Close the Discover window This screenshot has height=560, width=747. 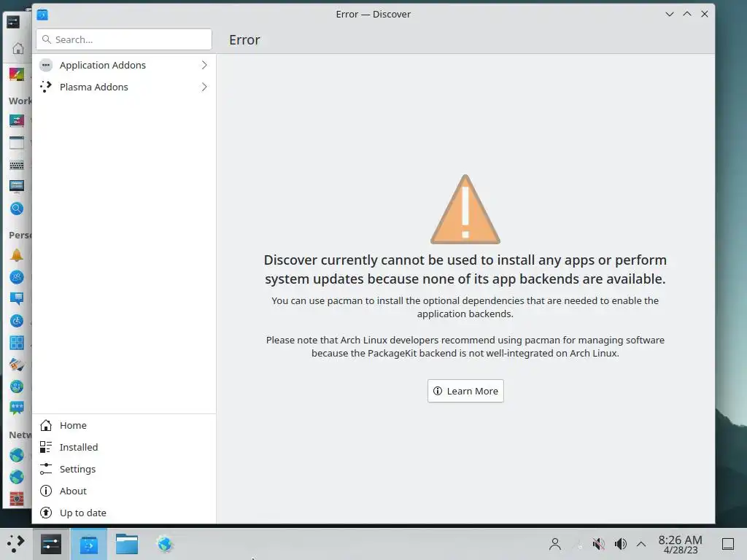pyautogui.click(x=705, y=15)
